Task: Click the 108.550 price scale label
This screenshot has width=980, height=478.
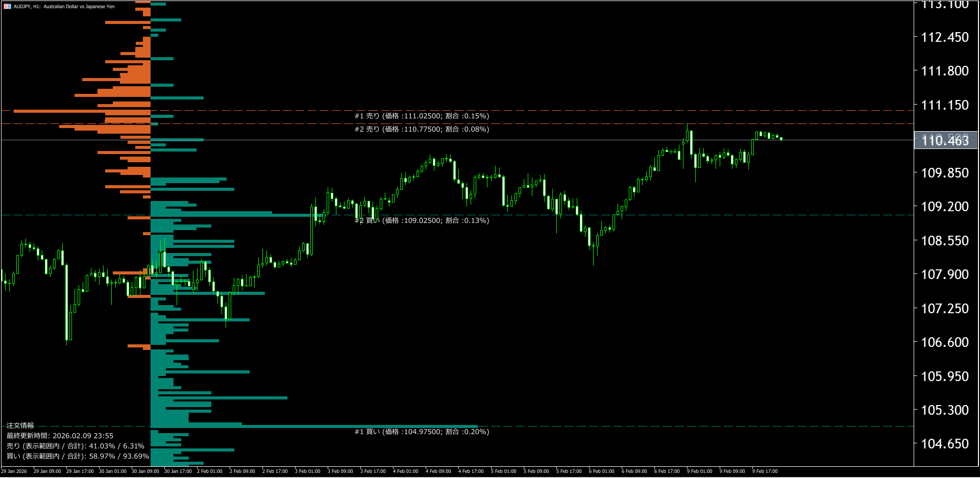Action: click(945, 241)
